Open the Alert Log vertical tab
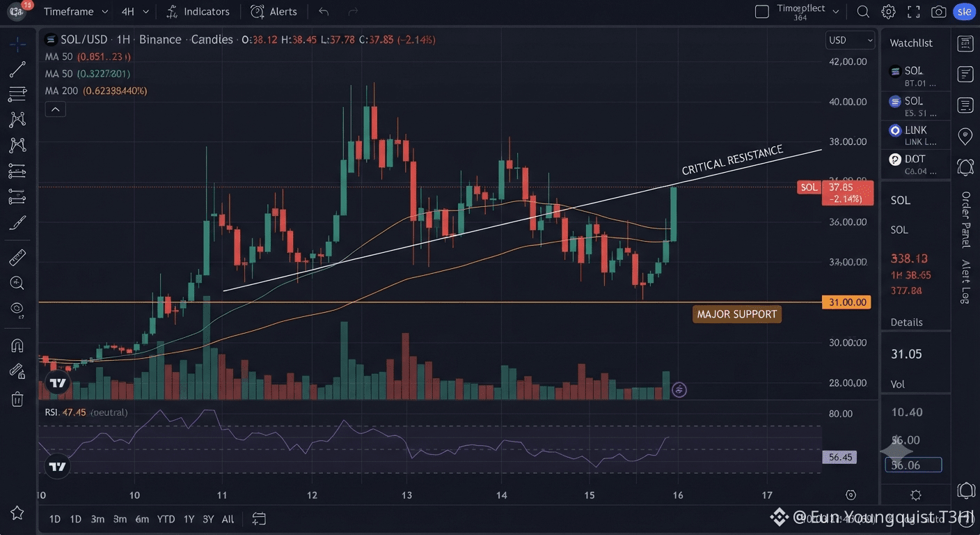The height and width of the screenshot is (535, 980). (x=966, y=281)
